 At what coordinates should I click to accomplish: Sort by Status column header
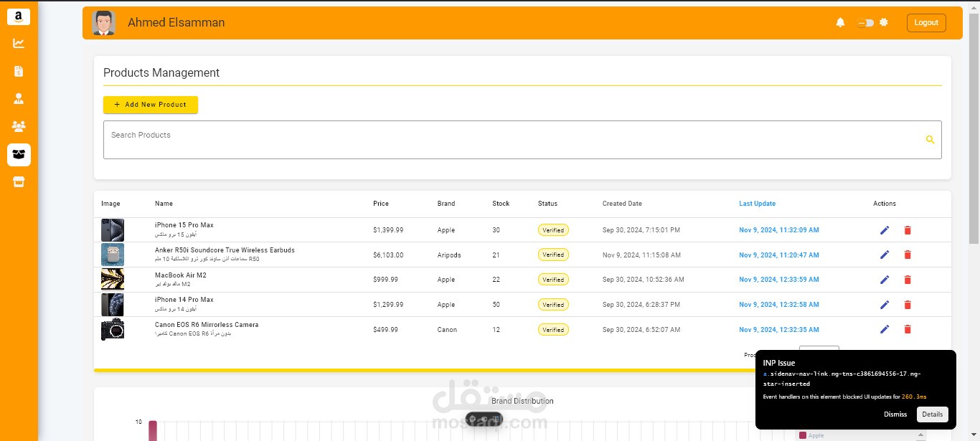[x=547, y=204]
